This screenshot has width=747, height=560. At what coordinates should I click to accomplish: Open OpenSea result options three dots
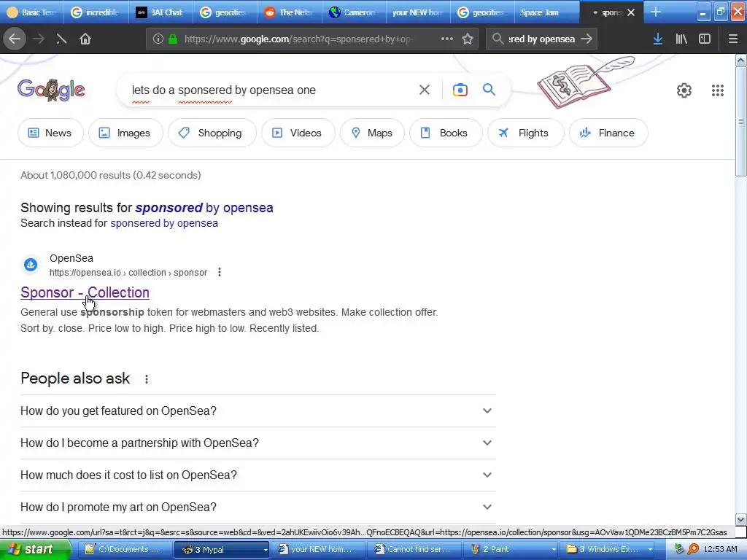point(219,272)
